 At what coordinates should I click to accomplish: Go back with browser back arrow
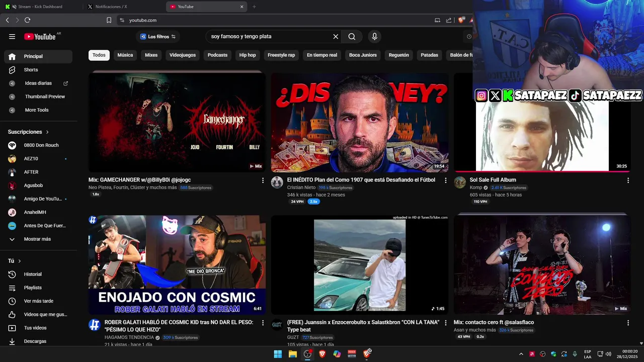click(8, 20)
